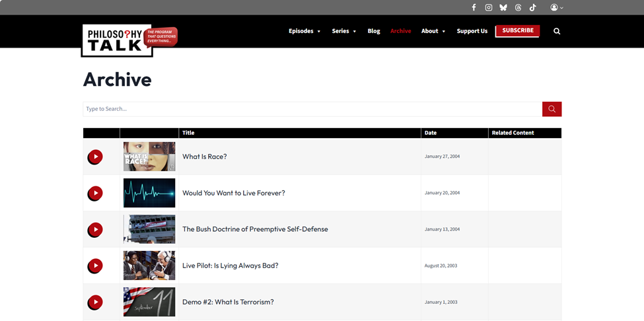Go to the Blog menu item

(x=374, y=31)
